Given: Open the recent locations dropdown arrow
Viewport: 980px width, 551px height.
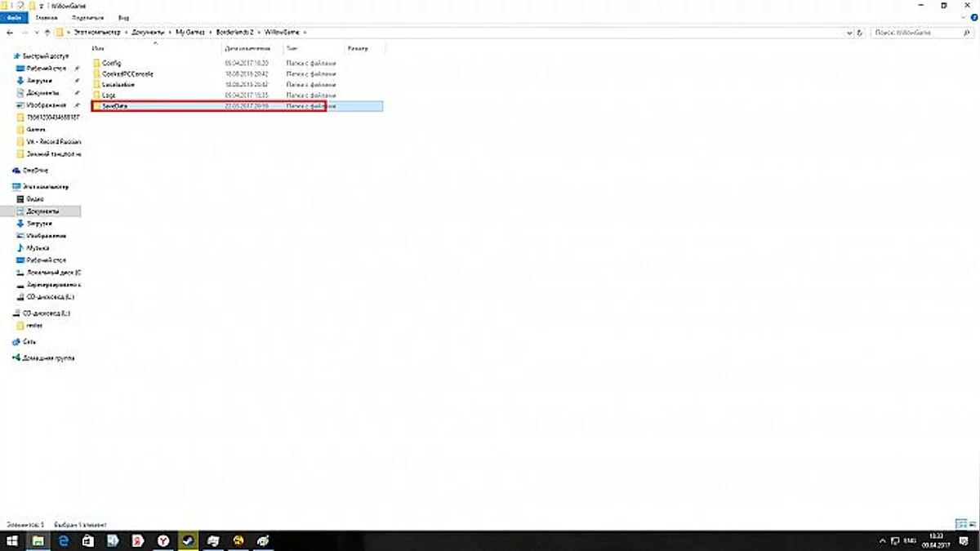Looking at the screenshot, I should click(x=35, y=32).
